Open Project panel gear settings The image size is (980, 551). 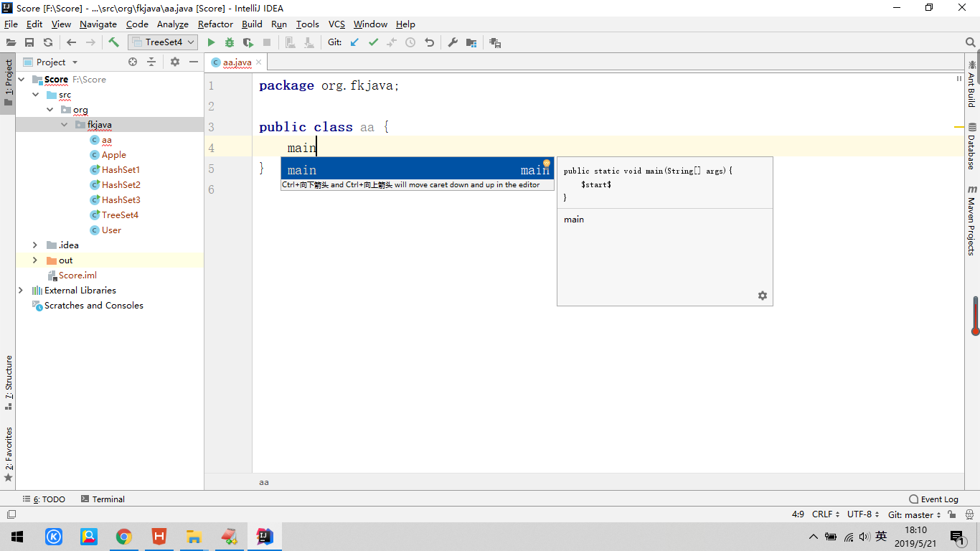[x=175, y=62]
